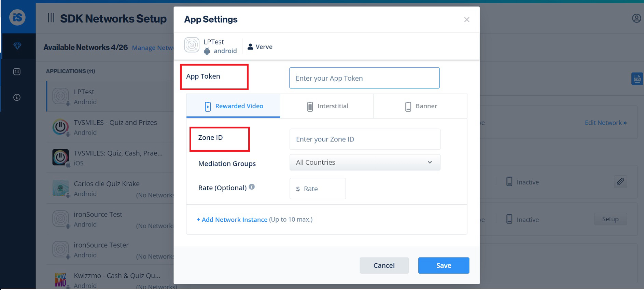The width and height of the screenshot is (644, 290).
Task: Select LPTest Android in applications list
Action: coord(110,96)
